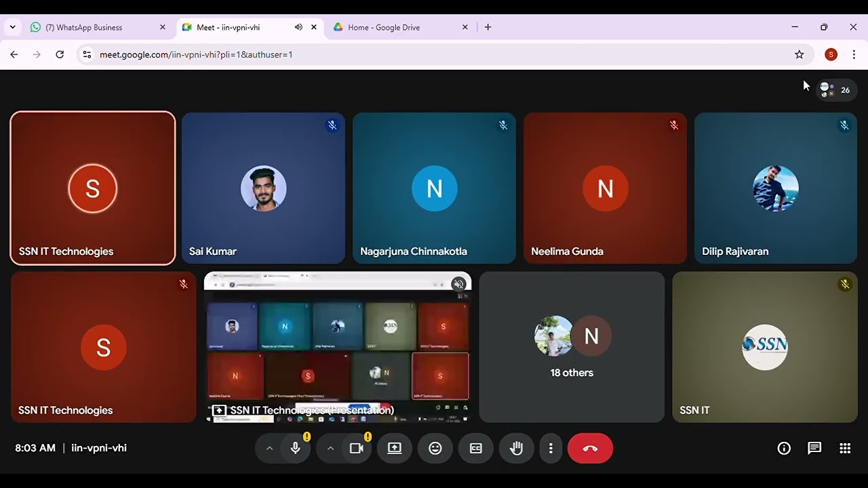Image resolution: width=868 pixels, height=488 pixels.
Task: Select Neelima Gunda's tile
Action: (x=605, y=188)
